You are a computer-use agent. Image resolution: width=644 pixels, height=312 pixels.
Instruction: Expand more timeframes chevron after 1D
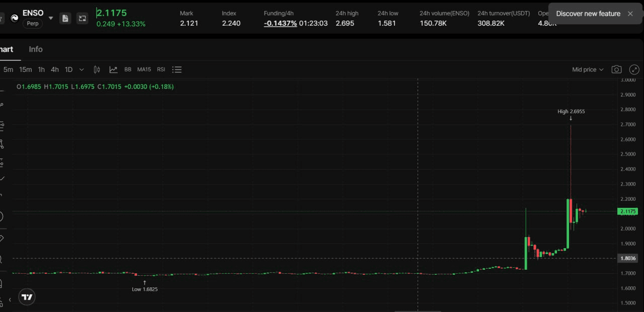82,69
